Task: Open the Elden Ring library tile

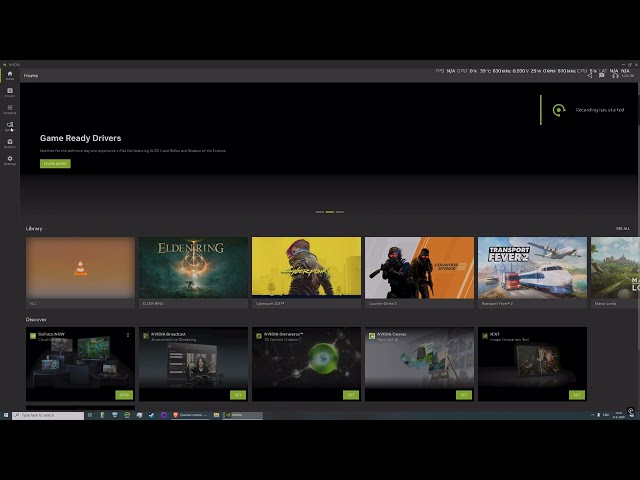Action: coord(193,272)
